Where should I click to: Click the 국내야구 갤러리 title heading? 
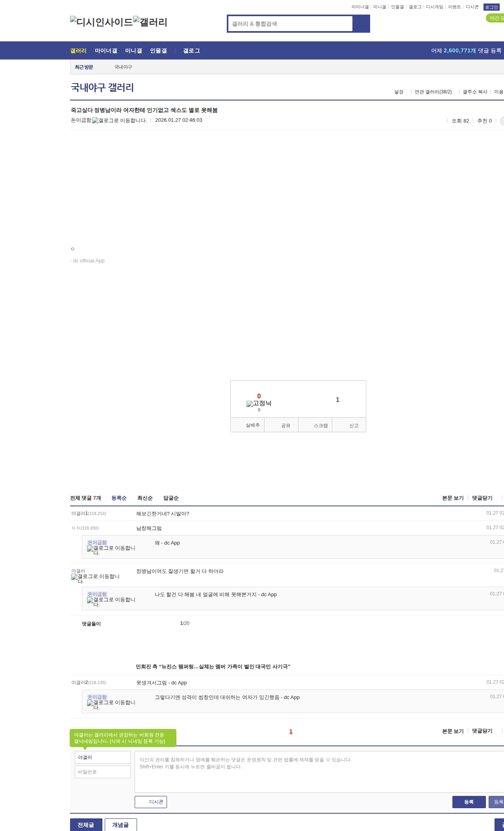coord(102,87)
